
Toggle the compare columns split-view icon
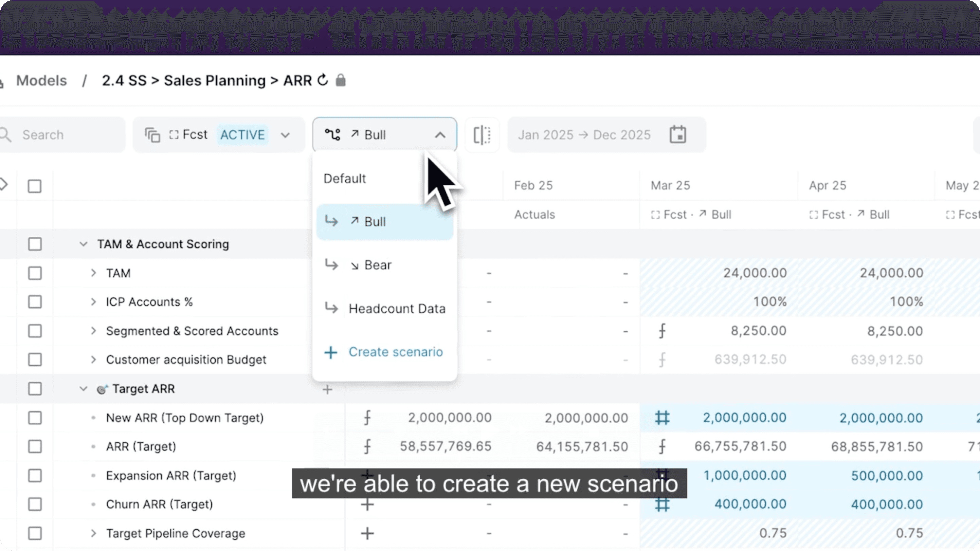click(x=482, y=135)
